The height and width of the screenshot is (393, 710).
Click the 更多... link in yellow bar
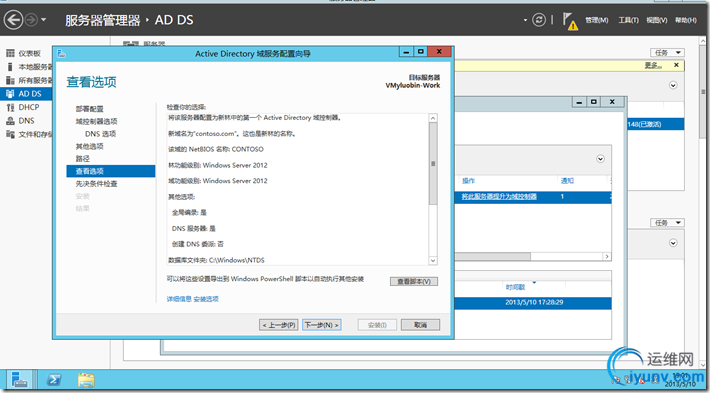point(654,66)
